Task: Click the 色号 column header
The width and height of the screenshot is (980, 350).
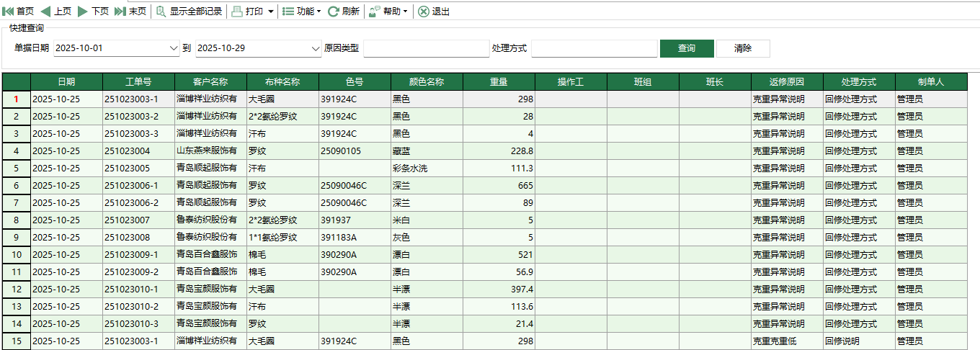Action: click(x=355, y=81)
